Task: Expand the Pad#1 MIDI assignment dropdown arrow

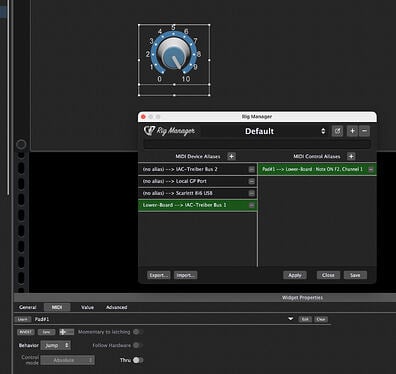Action: click(x=291, y=319)
